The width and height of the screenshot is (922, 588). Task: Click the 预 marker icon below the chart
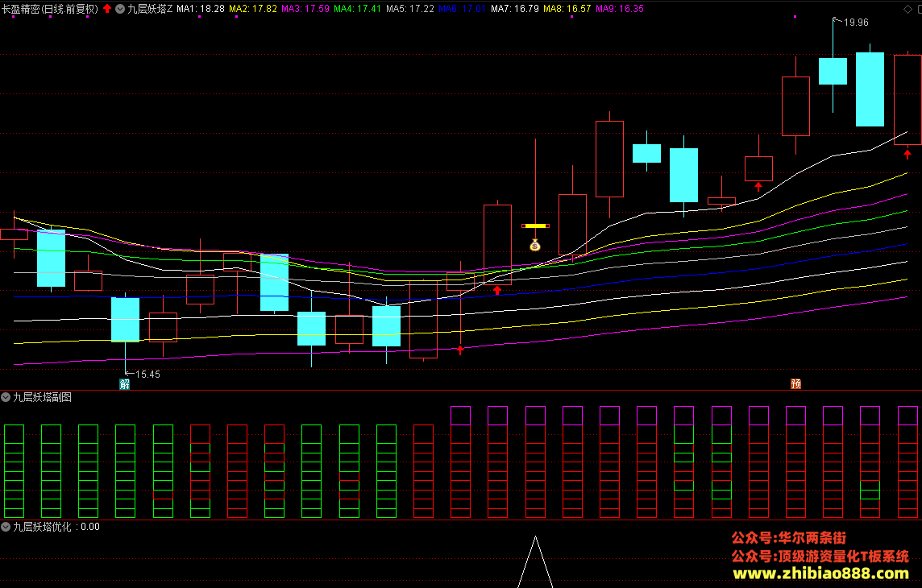[796, 383]
